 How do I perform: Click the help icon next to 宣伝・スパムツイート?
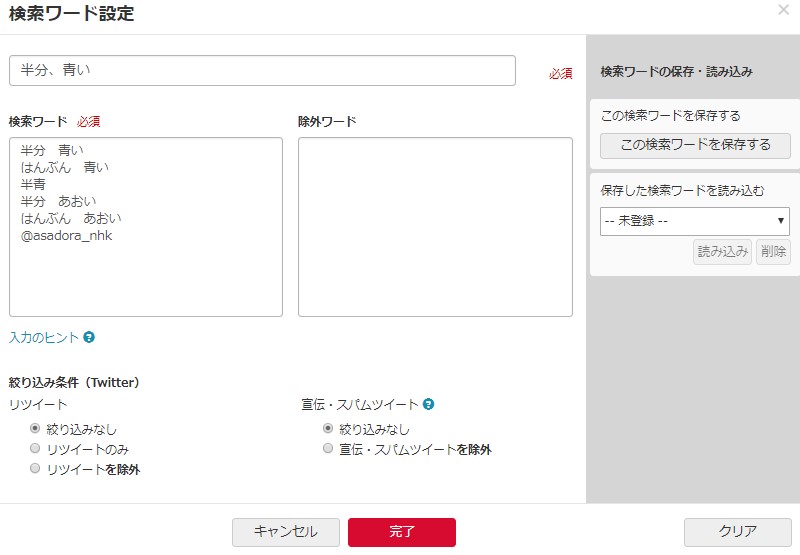(x=428, y=405)
